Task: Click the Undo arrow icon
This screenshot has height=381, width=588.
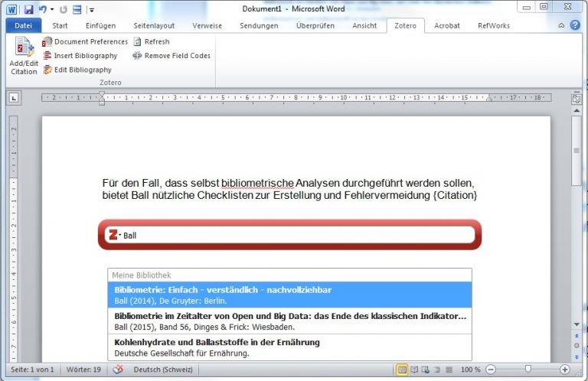Action: [43, 9]
